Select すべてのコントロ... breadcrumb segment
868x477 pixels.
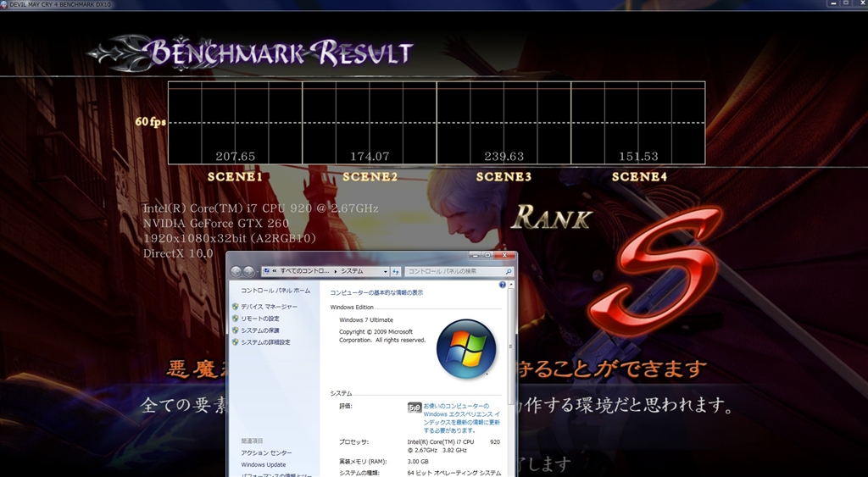(305, 271)
